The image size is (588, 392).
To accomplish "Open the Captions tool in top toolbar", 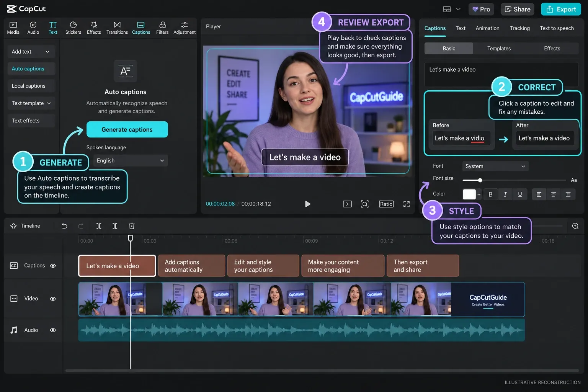I will [x=141, y=28].
